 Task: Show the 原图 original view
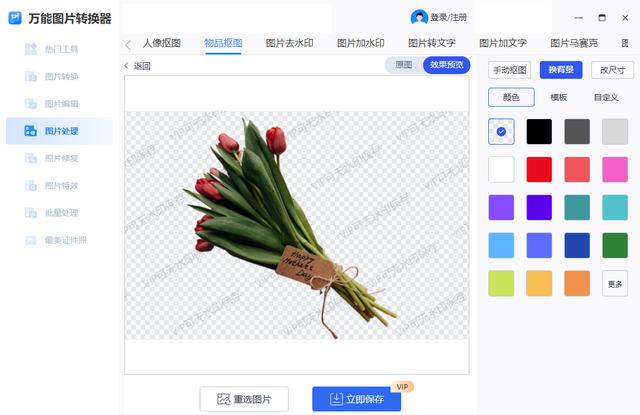(x=404, y=65)
